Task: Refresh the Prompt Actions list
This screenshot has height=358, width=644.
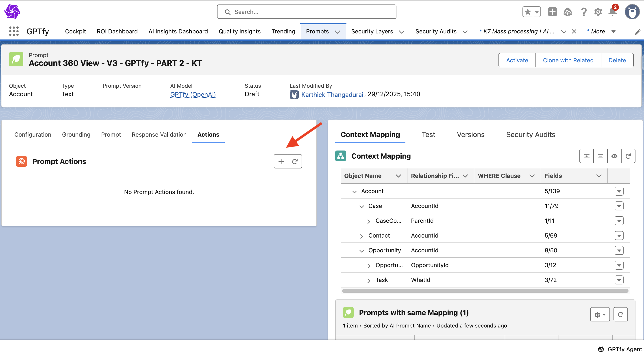Action: click(x=295, y=162)
